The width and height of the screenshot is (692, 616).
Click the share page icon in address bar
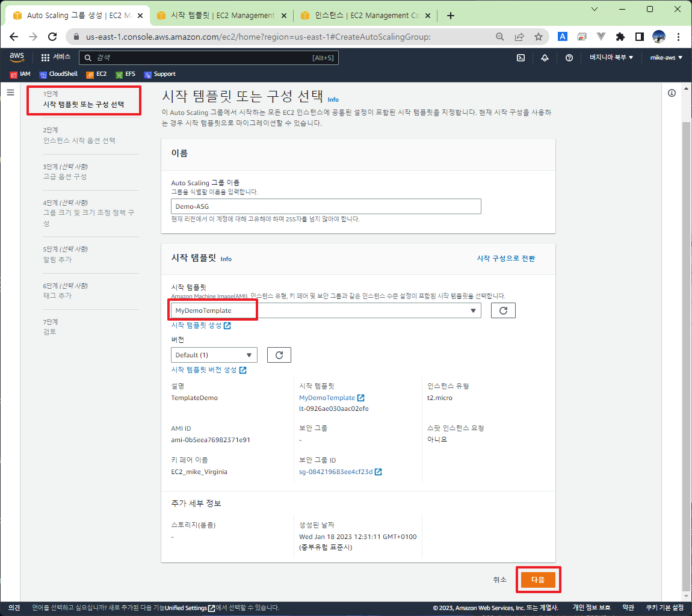(x=519, y=37)
